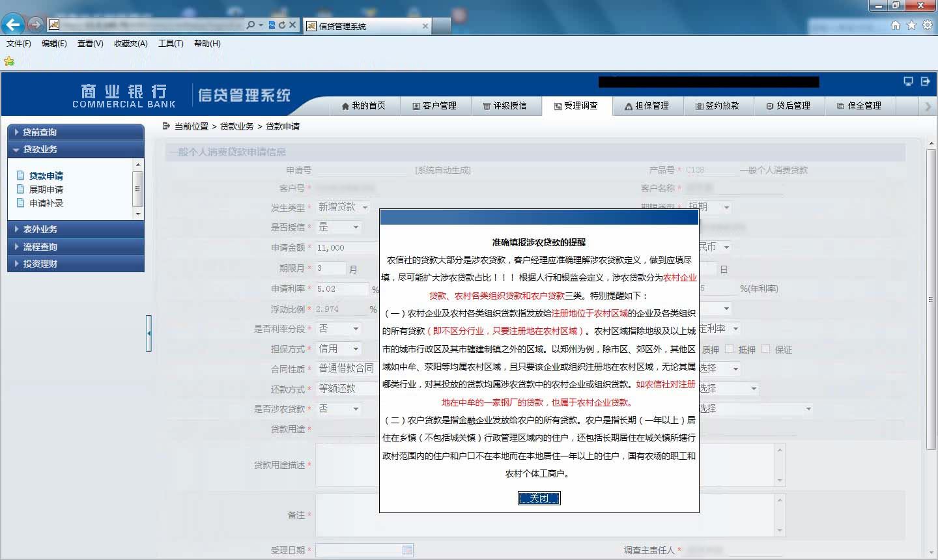Click the stop loading X in address bar
938x560 pixels.
pos(292,25)
